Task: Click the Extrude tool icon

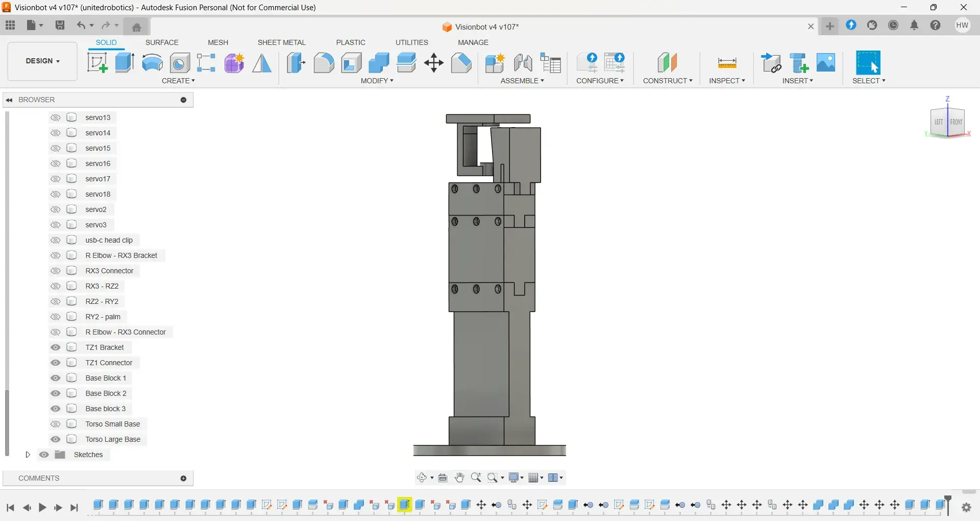Action: click(x=125, y=63)
